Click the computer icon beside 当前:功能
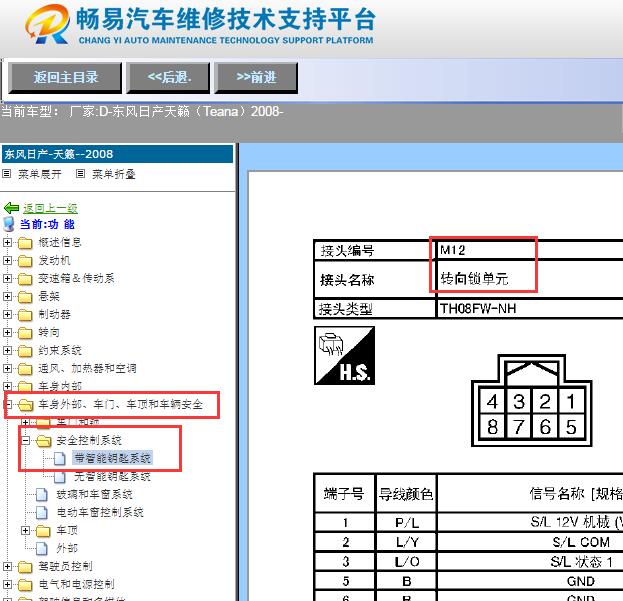Image resolution: width=623 pixels, height=601 pixels. tap(9, 224)
